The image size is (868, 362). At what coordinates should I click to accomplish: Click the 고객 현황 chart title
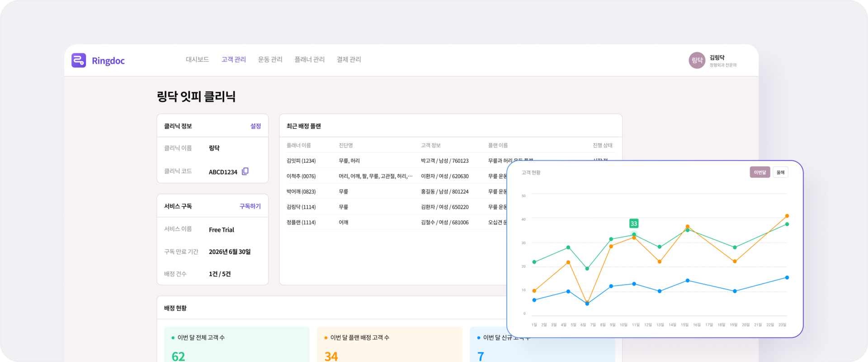531,172
